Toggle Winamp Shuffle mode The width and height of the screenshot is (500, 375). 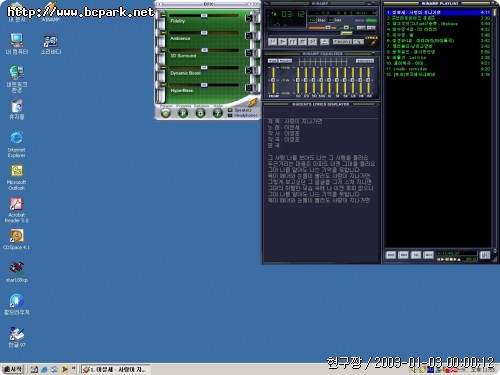(x=343, y=42)
